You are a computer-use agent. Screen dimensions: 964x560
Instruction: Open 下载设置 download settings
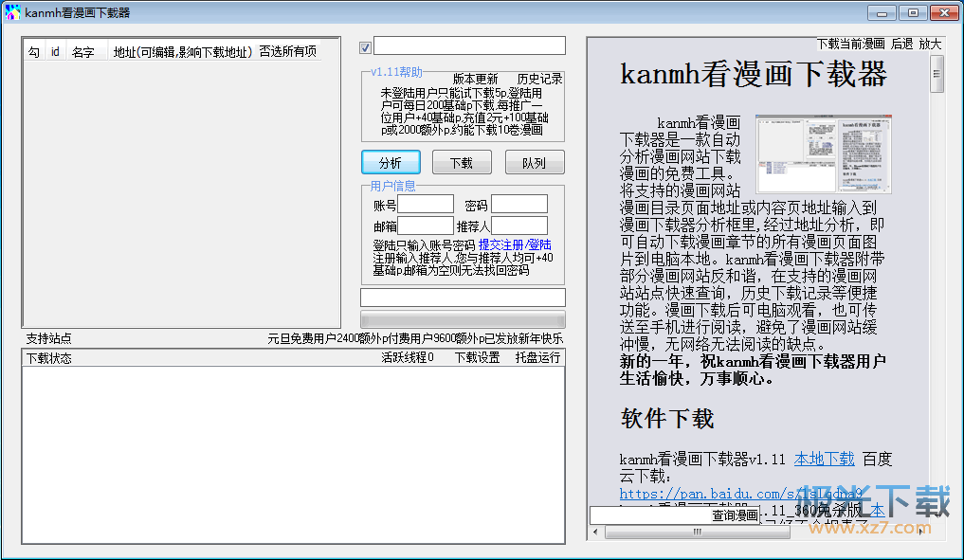(477, 357)
